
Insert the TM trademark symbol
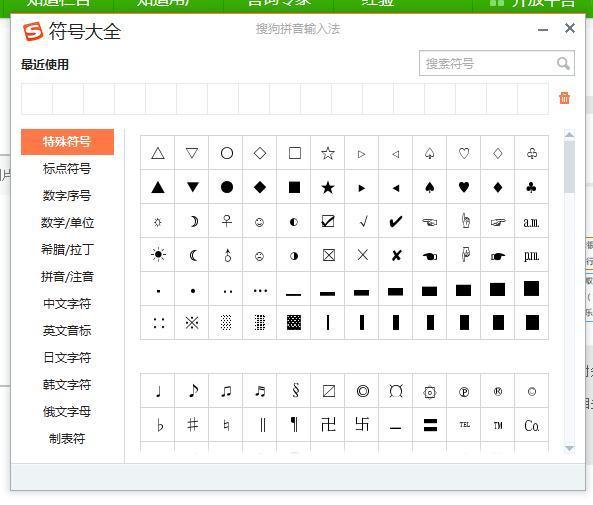[498, 426]
